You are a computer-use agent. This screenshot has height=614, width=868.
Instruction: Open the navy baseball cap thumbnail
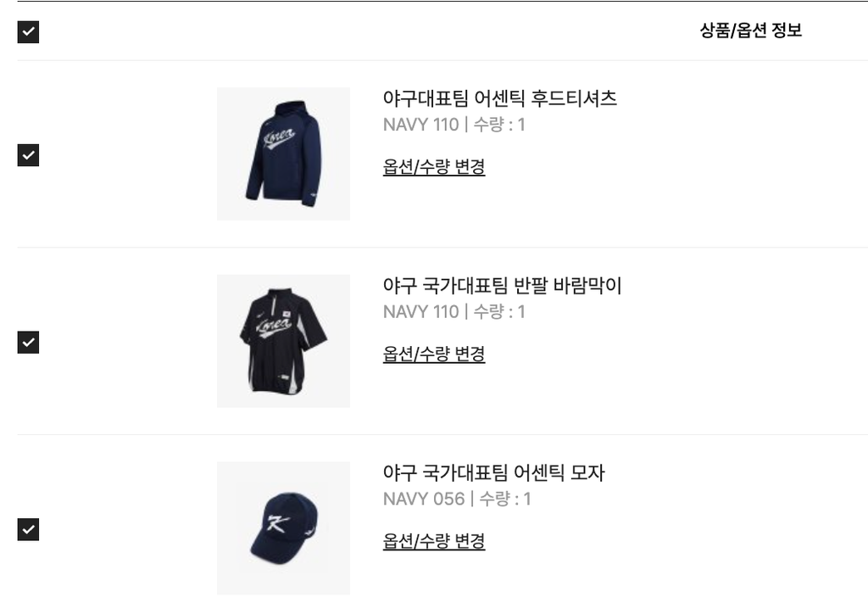[x=283, y=527]
